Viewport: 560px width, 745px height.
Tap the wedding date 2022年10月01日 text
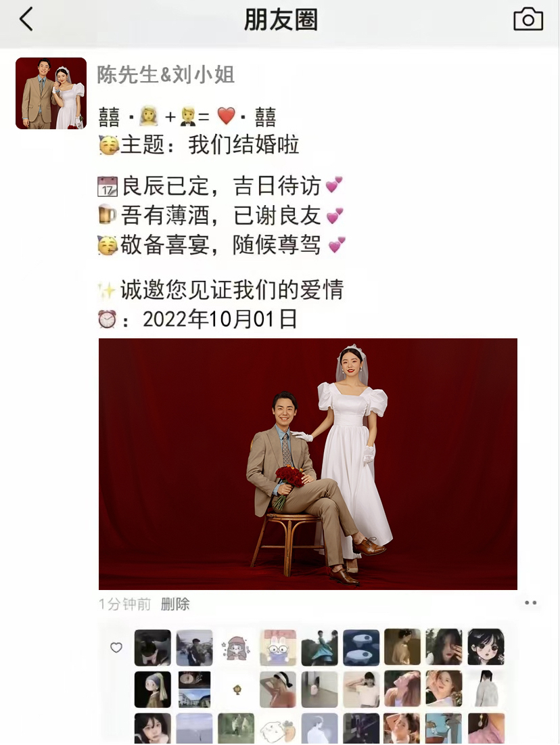tap(220, 319)
